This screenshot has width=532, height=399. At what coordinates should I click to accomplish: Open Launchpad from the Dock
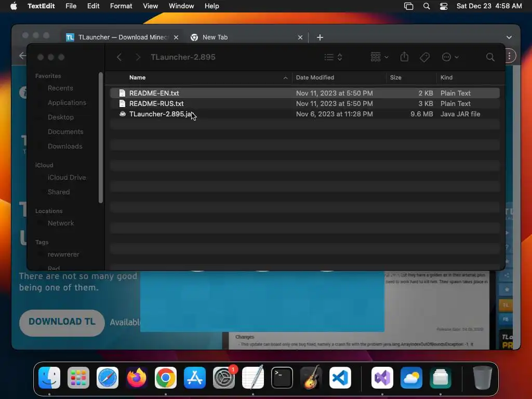tap(78, 378)
